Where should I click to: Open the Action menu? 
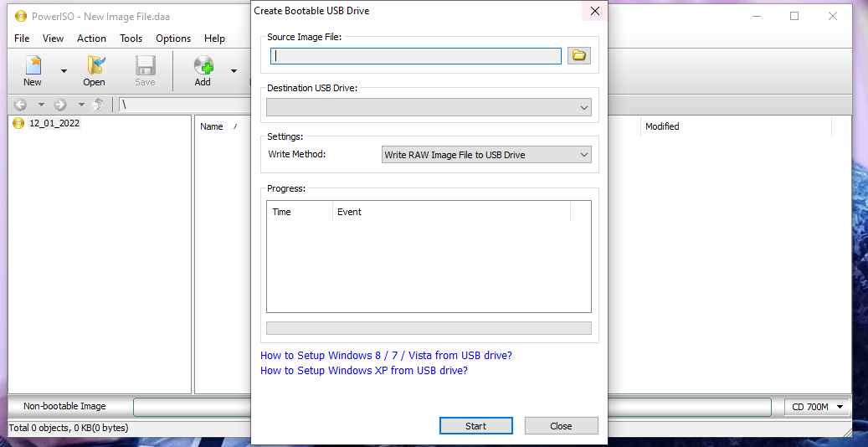(91, 39)
